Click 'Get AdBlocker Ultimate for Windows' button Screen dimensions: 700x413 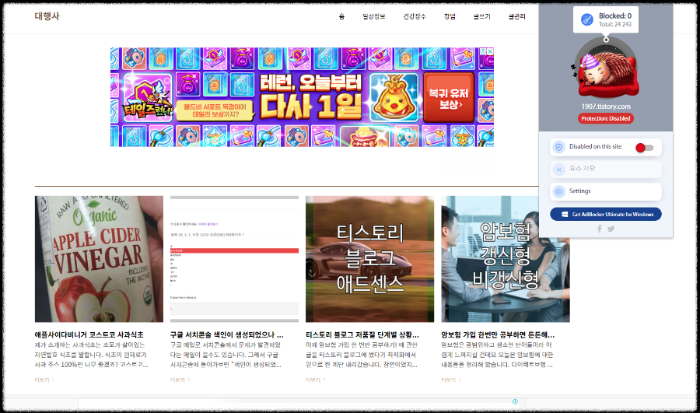(x=606, y=214)
